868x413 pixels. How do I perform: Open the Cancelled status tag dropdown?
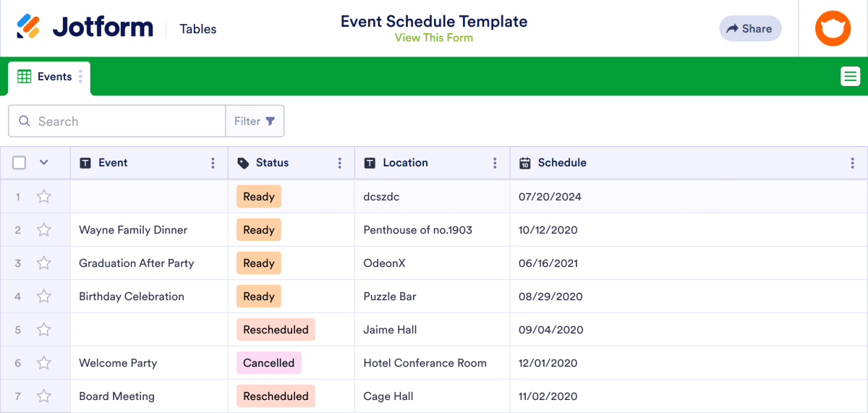tap(268, 363)
